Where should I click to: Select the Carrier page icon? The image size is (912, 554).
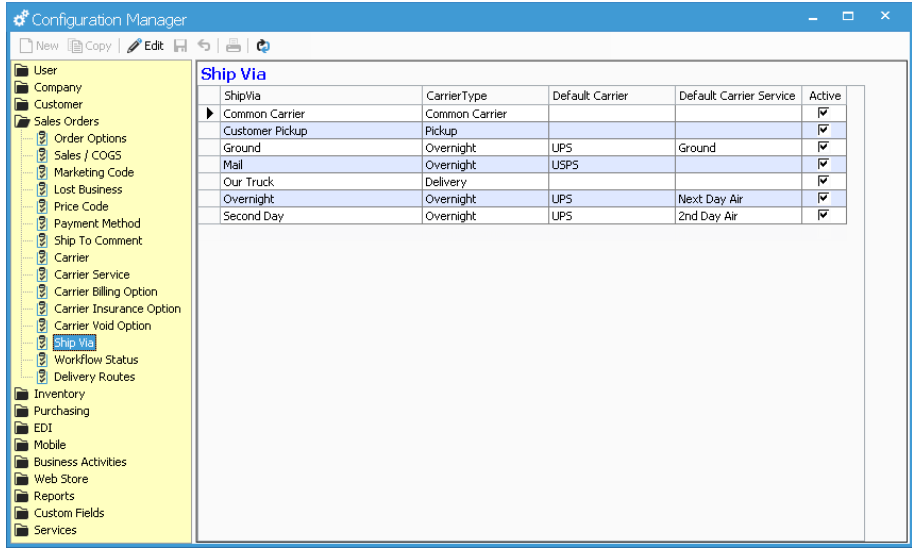coord(42,257)
